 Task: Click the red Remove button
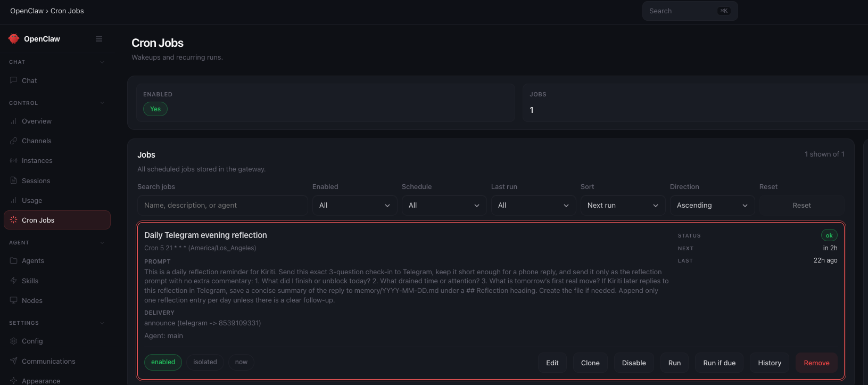[816, 363]
